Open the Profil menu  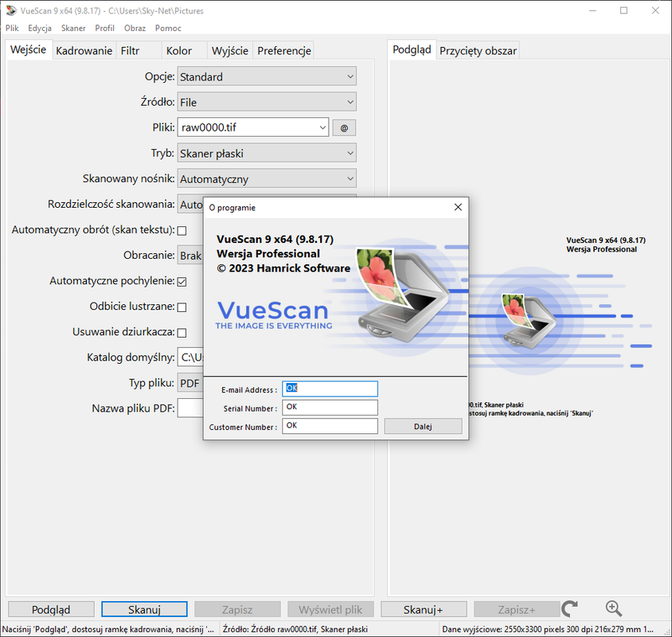coord(104,28)
